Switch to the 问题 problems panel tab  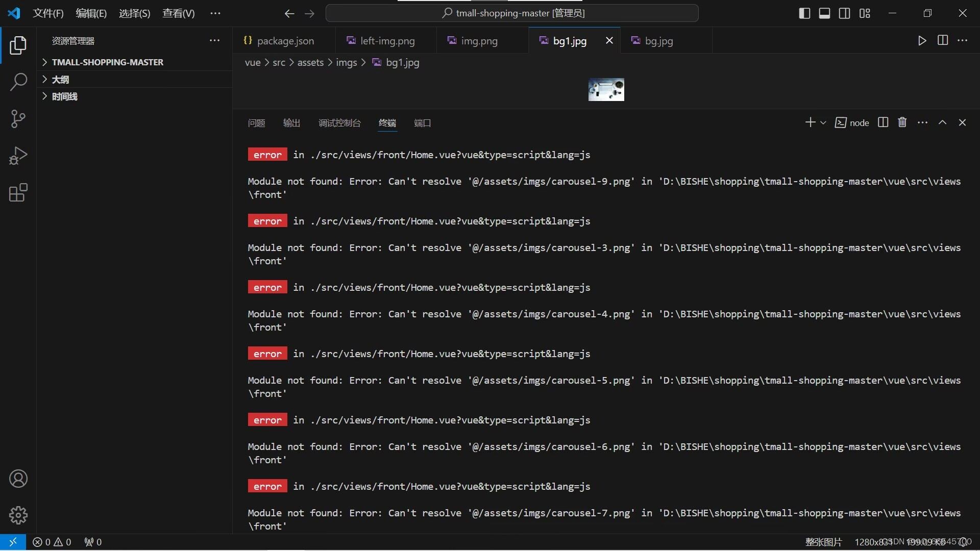point(256,123)
